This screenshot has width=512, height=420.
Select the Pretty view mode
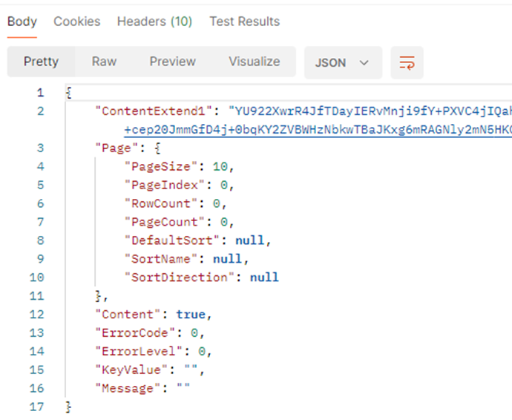(x=41, y=62)
